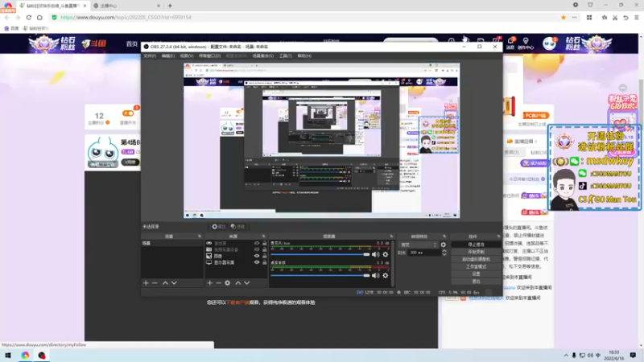Click the browser refresh icon

point(29,17)
